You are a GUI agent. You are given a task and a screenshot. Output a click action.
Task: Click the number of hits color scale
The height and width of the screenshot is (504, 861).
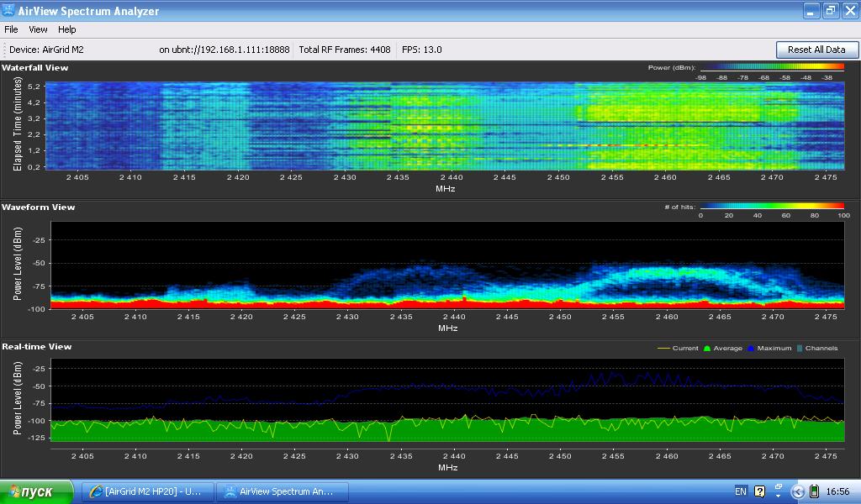pos(771,206)
